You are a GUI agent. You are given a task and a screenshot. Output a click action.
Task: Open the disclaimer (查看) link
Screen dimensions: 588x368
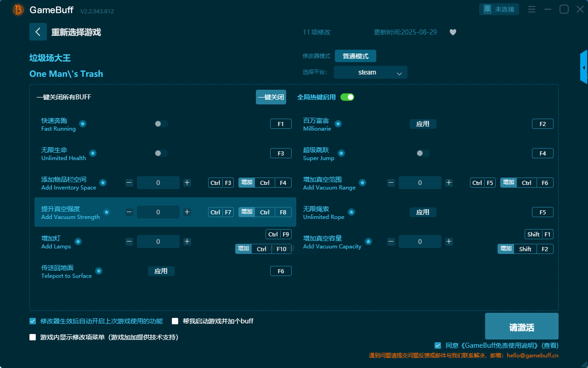click(550, 345)
